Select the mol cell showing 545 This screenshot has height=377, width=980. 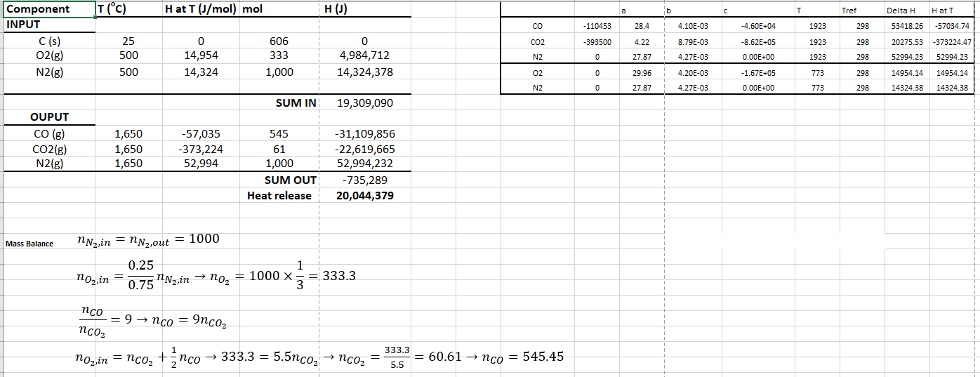coord(279,133)
